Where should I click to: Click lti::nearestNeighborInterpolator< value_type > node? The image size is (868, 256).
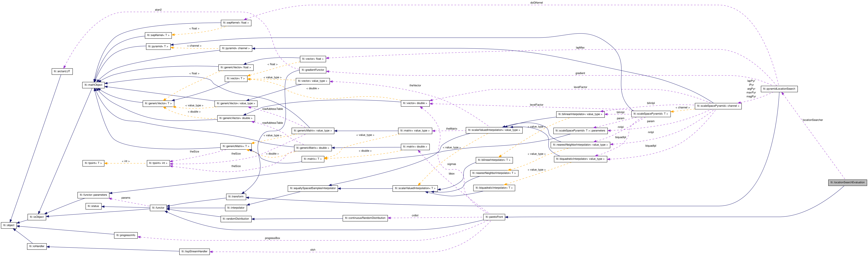pyautogui.click(x=580, y=145)
